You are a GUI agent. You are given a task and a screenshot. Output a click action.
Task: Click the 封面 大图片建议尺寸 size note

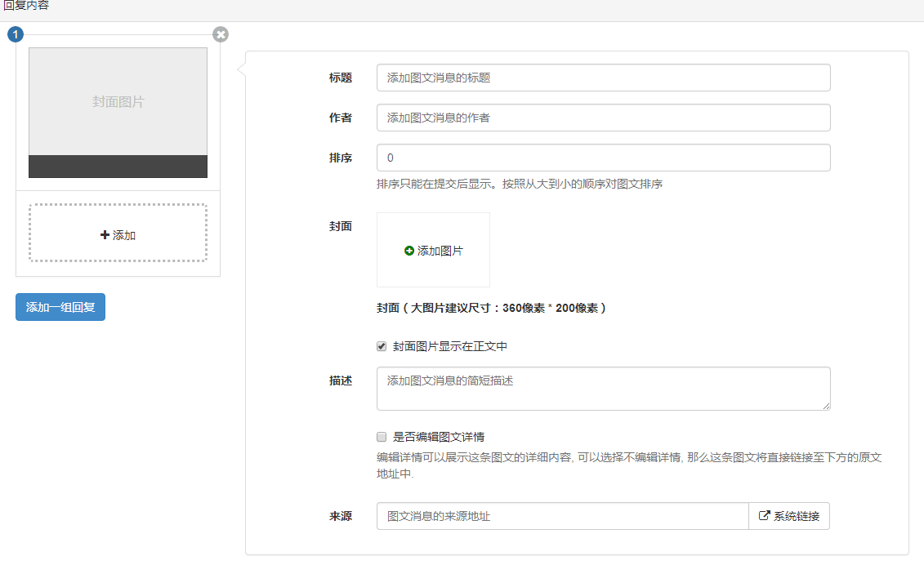(x=492, y=308)
